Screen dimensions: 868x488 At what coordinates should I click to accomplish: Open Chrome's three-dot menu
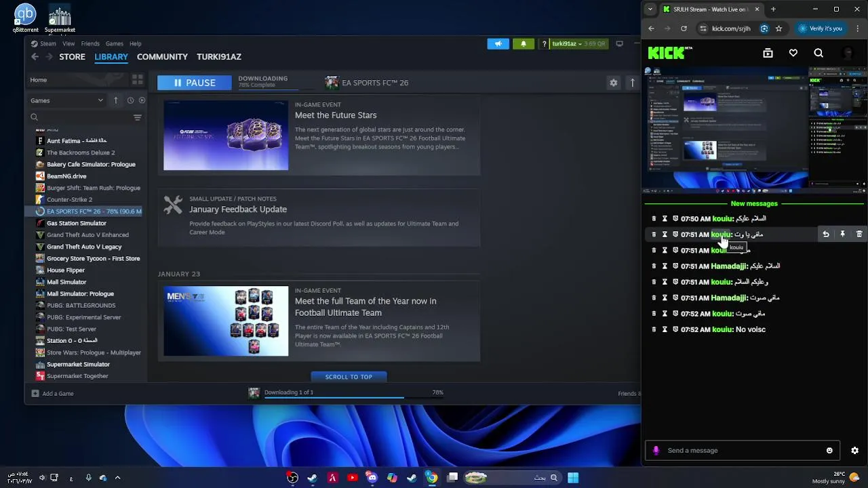click(858, 28)
